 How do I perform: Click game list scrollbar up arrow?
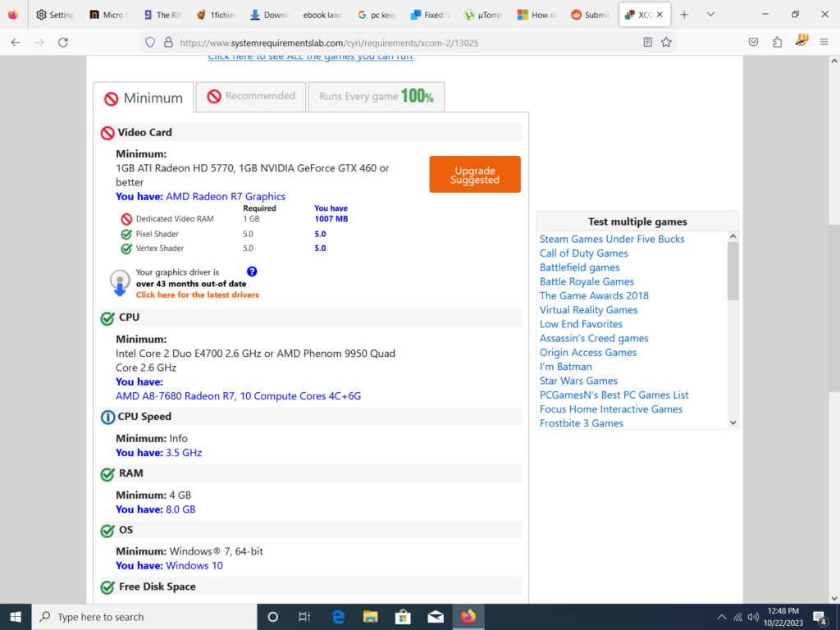[x=733, y=236]
